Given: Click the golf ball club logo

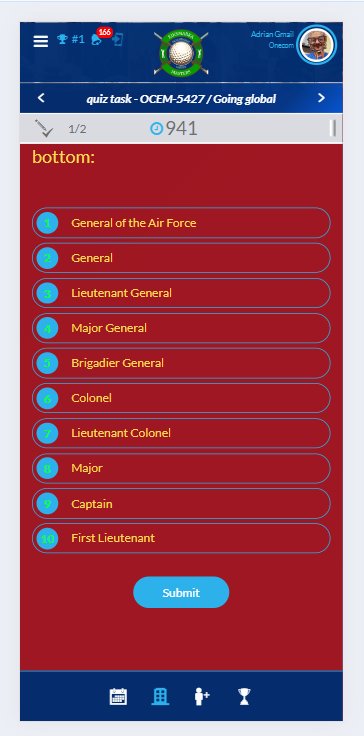Looking at the screenshot, I should (181, 54).
